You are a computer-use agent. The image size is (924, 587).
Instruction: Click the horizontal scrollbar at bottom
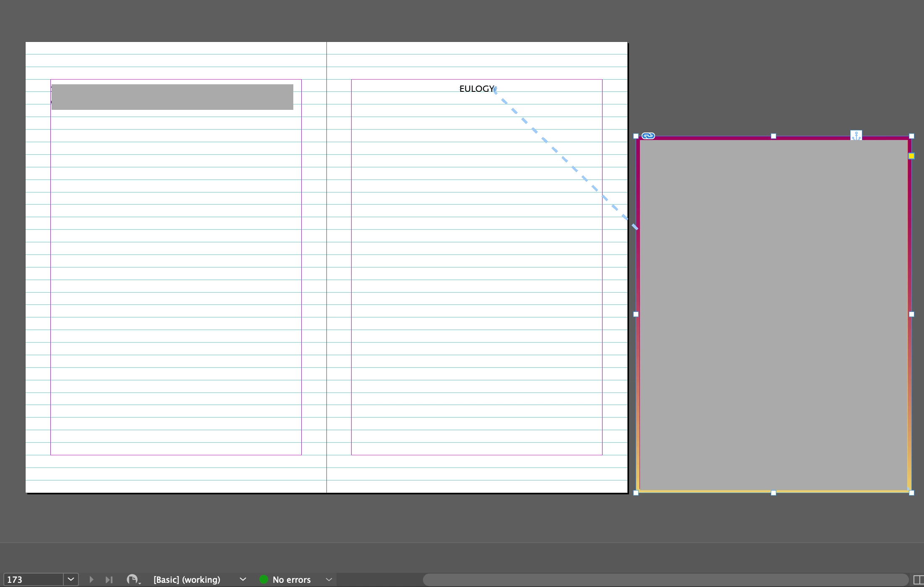click(x=665, y=579)
